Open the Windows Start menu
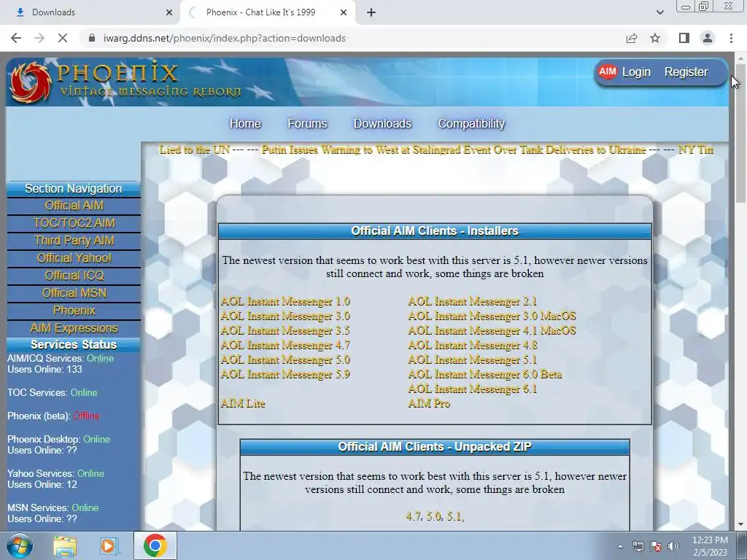This screenshot has width=747, height=560. click(20, 545)
